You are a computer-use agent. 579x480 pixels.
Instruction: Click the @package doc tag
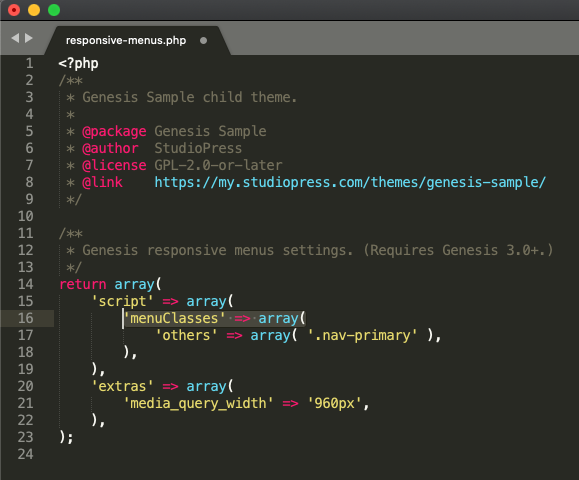[114, 132]
